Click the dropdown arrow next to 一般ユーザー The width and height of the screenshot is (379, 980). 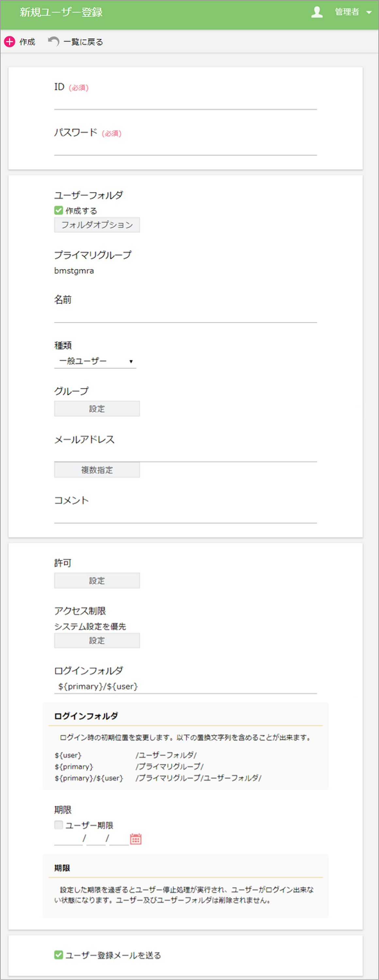[130, 361]
